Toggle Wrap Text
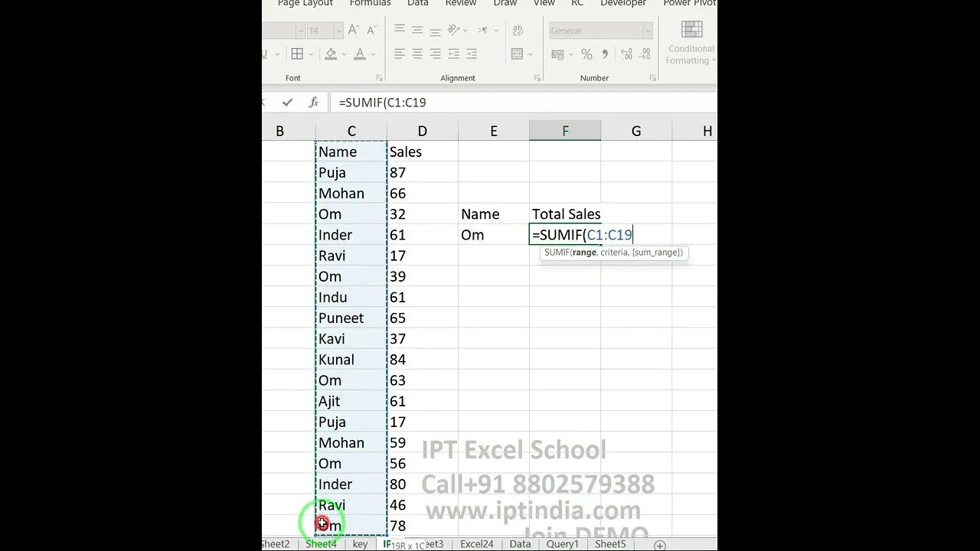The width and height of the screenshot is (980, 551). (517, 31)
